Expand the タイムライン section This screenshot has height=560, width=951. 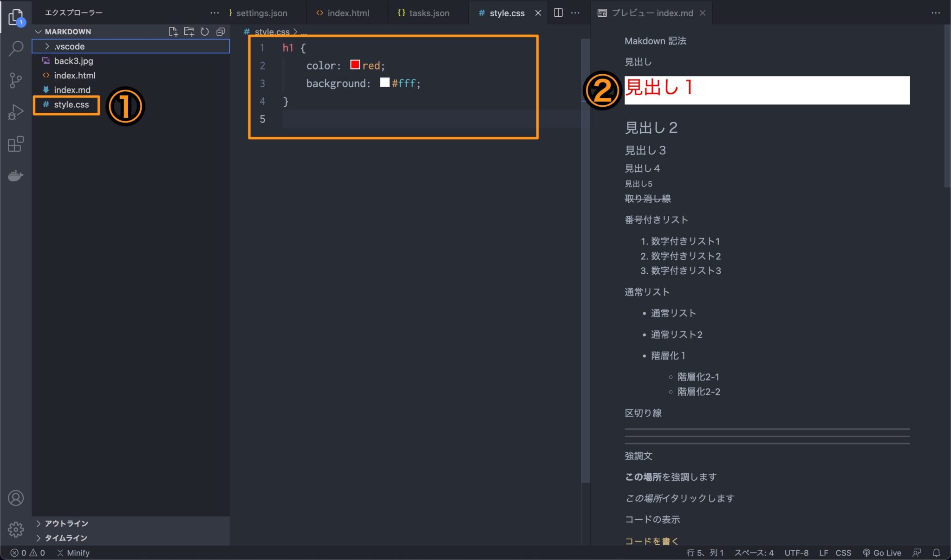[63, 538]
